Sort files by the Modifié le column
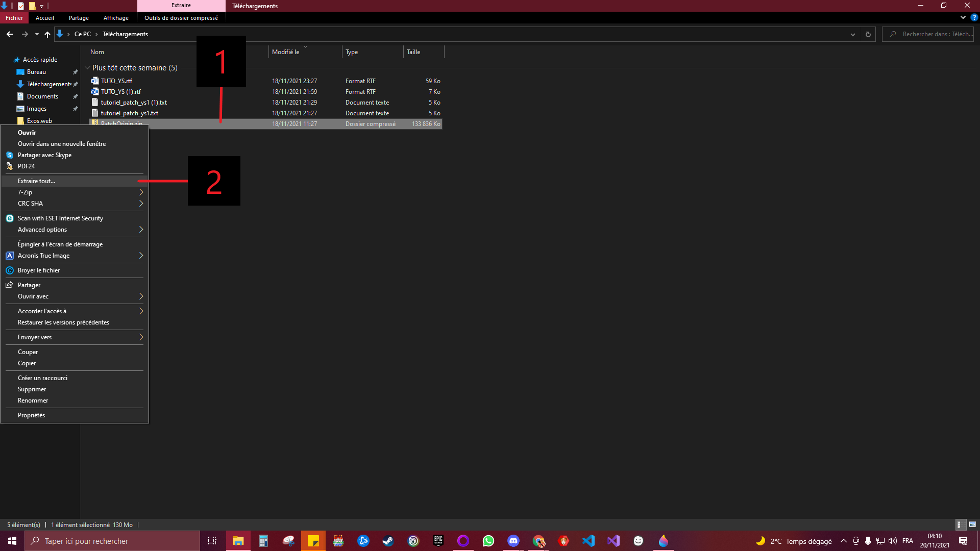The image size is (980, 551). click(x=285, y=52)
